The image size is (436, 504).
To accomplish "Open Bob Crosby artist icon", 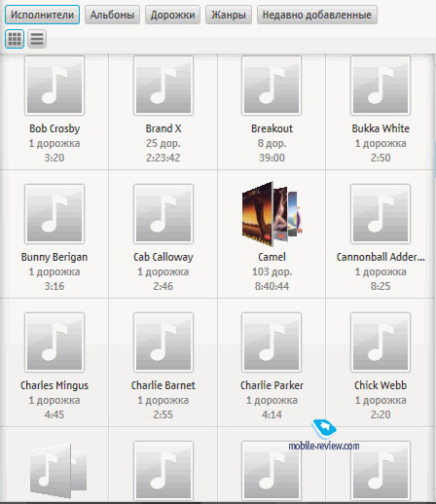I will coord(54,86).
